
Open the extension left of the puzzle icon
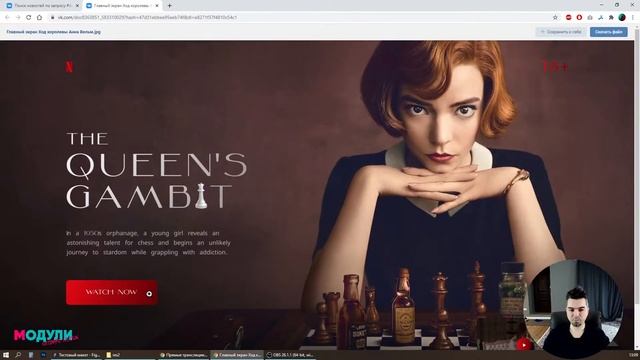[x=600, y=18]
